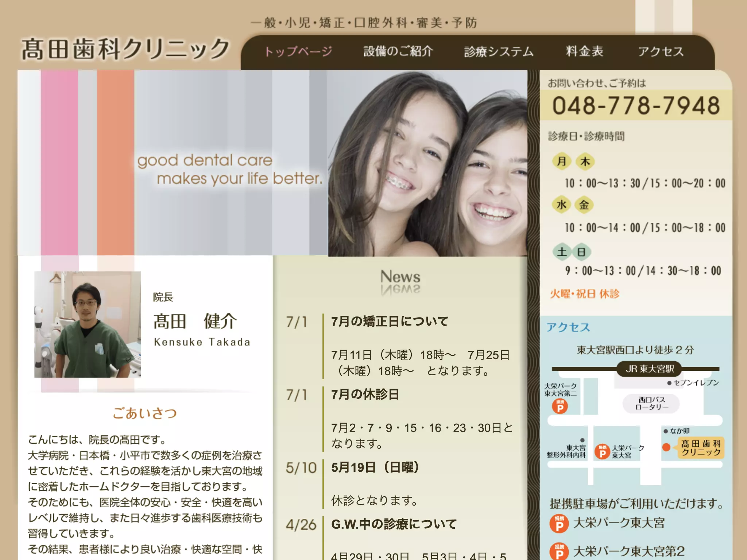Viewport: 747px width, 560px height.
Task: Click the Kensuke Takada romanized name
Action: point(202,342)
